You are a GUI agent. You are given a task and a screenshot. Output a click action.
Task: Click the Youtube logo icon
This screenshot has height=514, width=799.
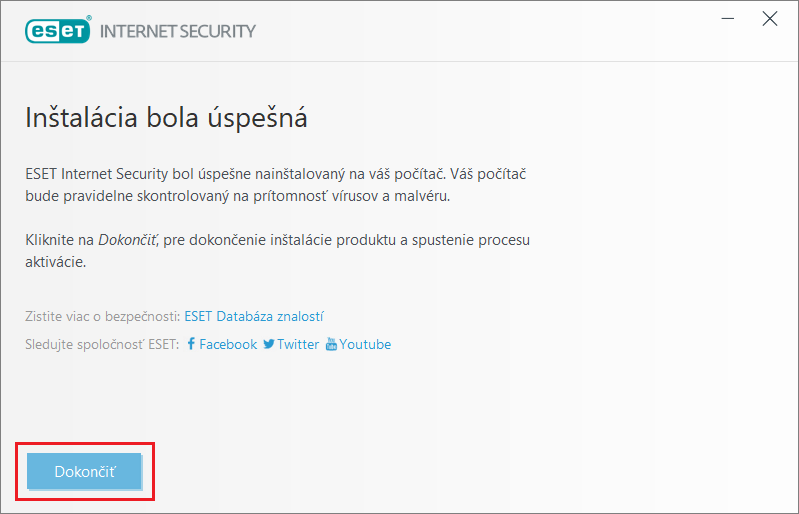pos(331,344)
